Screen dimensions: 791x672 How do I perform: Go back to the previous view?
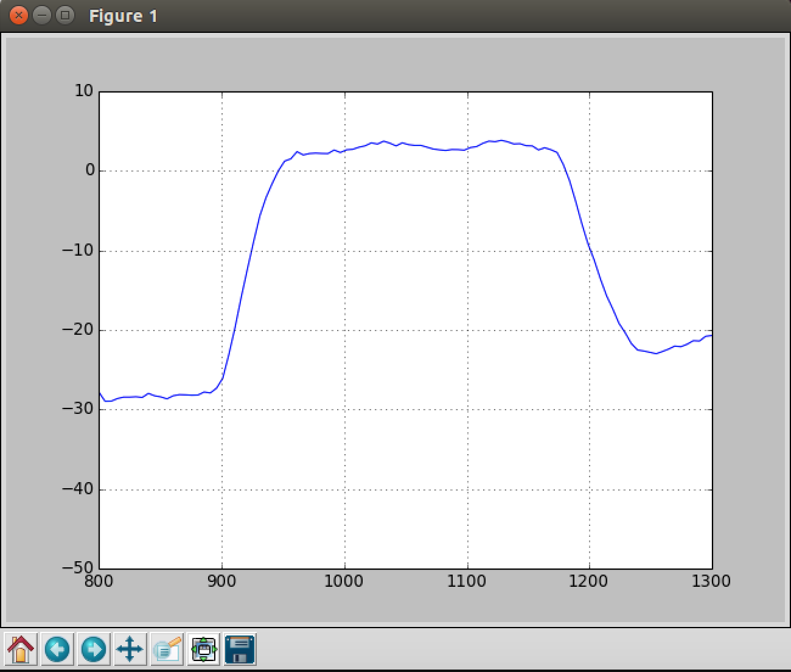57,649
